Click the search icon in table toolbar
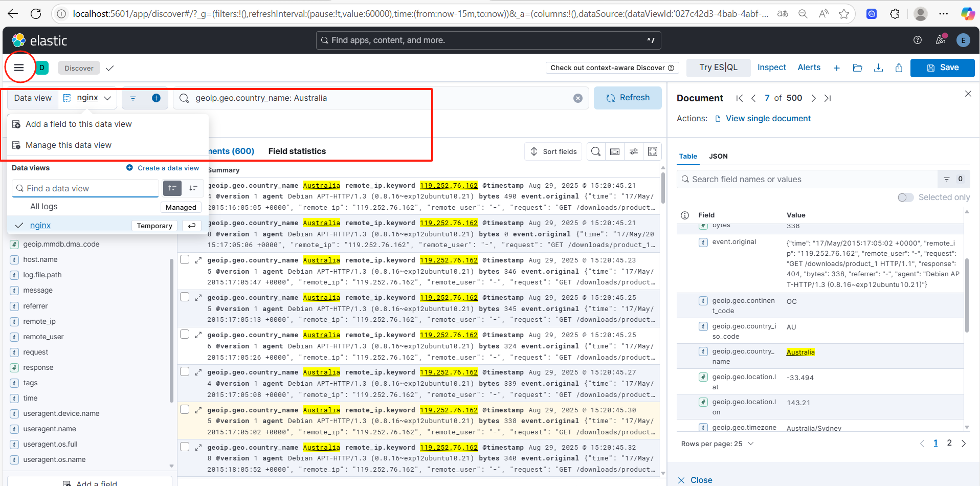The width and height of the screenshot is (980, 486). tap(596, 151)
